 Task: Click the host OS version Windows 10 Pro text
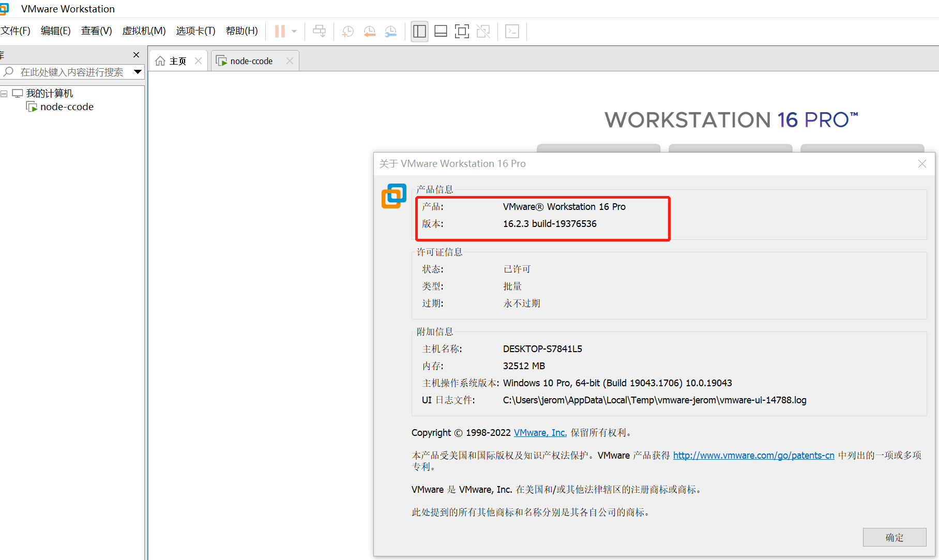click(617, 383)
